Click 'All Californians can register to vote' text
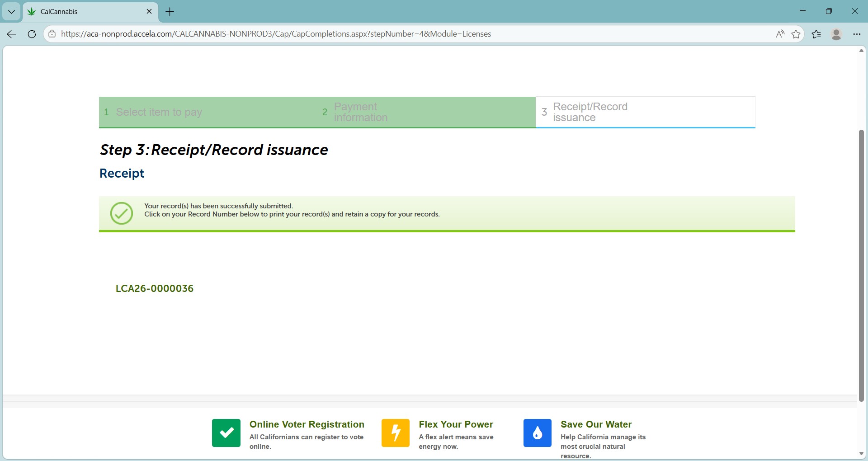 (x=307, y=442)
